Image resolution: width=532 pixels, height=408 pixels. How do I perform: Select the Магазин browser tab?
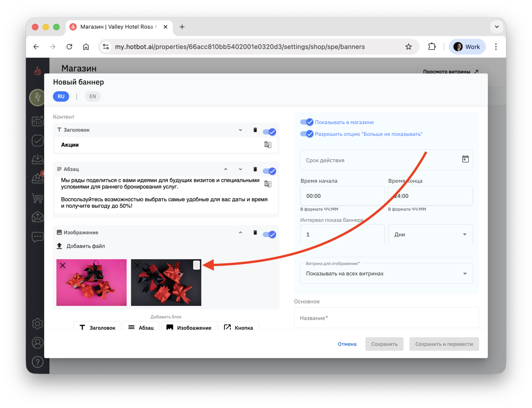pos(119,27)
